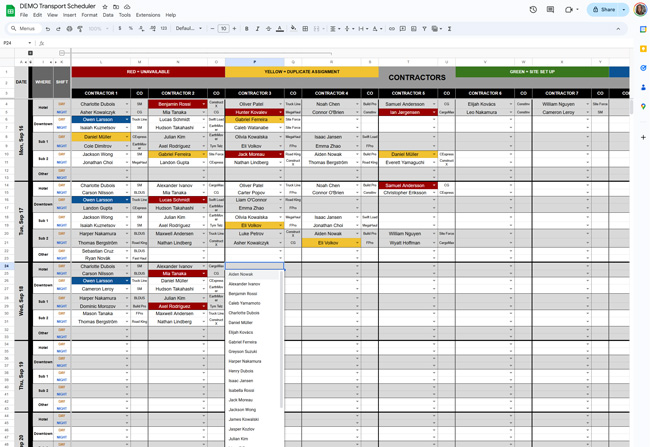Star the DEMO Transport Scheduler document
This screenshot has width=650, height=447.
coord(105,7)
